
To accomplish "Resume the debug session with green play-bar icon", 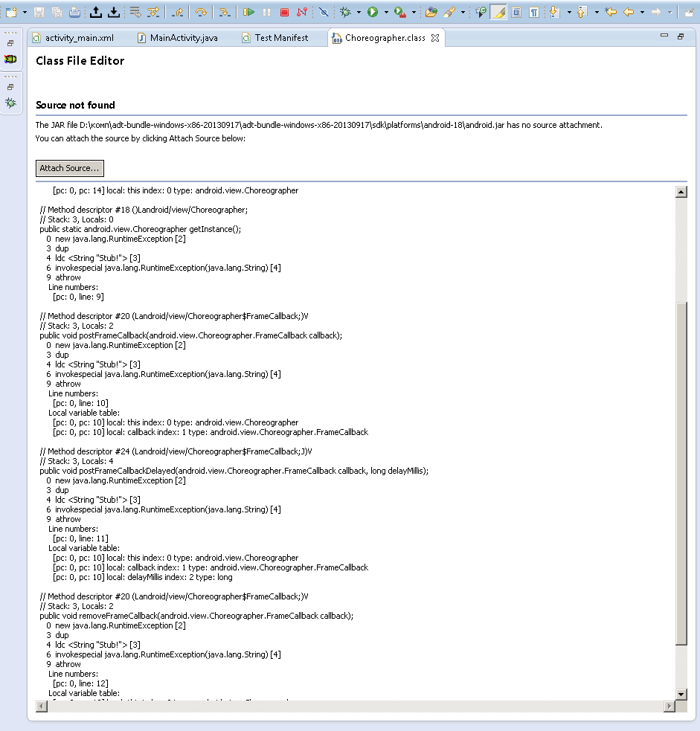I will [248, 12].
